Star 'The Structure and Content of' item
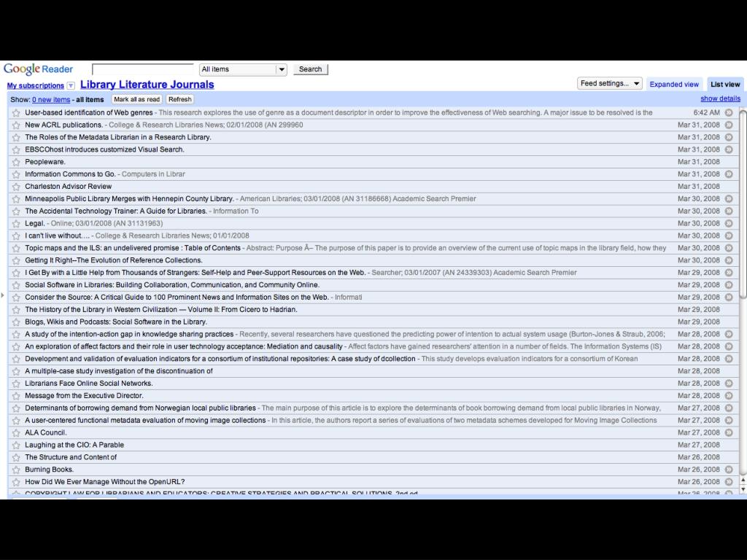 pyautogui.click(x=16, y=458)
